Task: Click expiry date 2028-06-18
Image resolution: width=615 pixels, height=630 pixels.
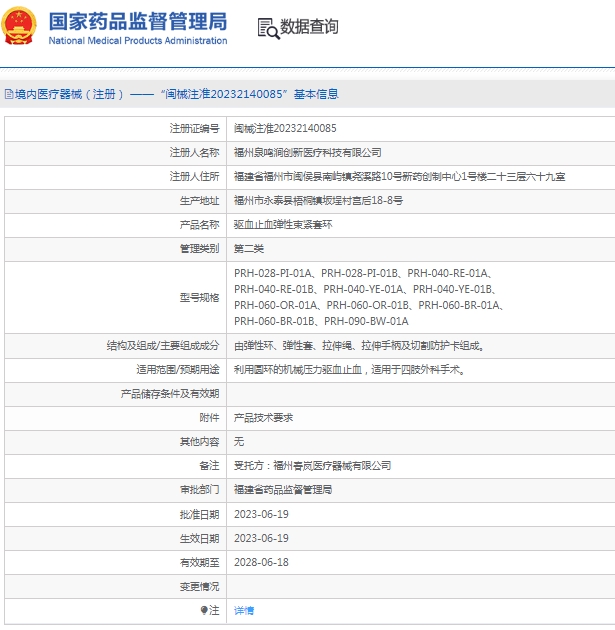Action: click(x=262, y=562)
